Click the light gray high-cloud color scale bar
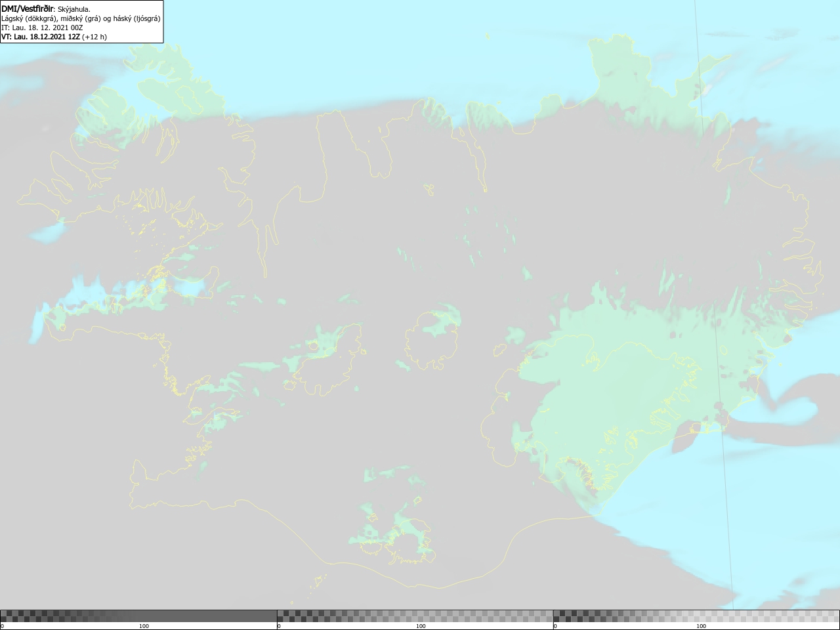Viewport: 840px width, 630px height. [696, 616]
